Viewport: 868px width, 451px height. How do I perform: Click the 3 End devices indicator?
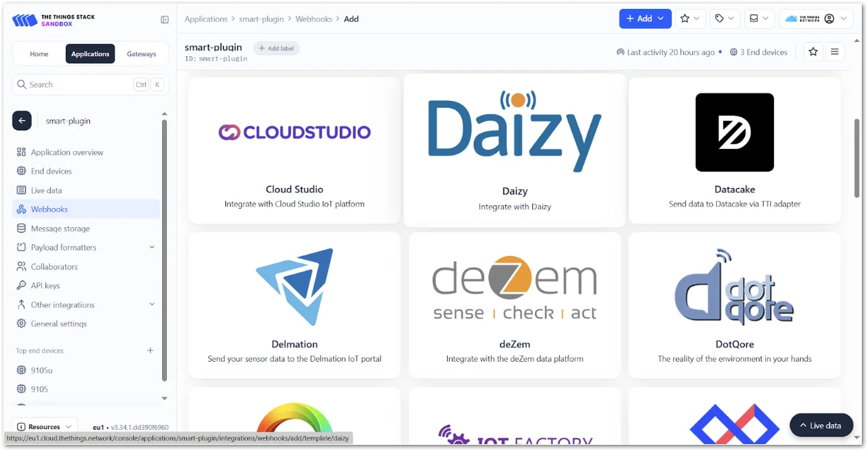(x=758, y=52)
